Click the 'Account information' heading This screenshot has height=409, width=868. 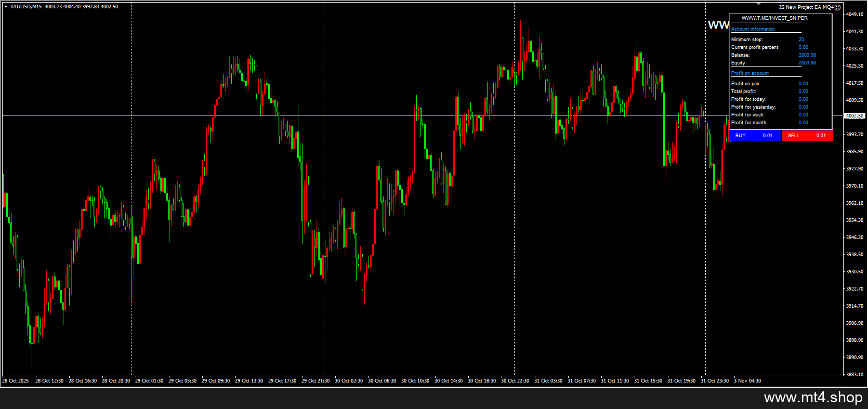(x=753, y=29)
